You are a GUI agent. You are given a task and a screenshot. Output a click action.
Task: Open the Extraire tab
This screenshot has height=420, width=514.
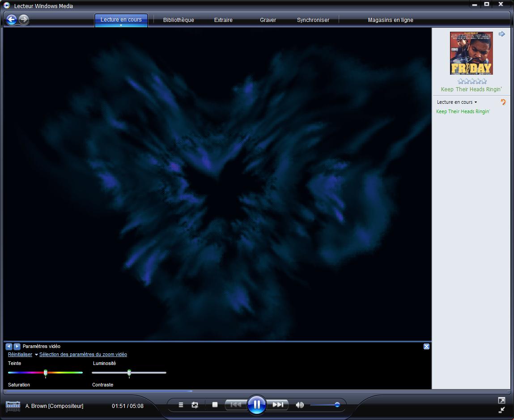pos(223,20)
